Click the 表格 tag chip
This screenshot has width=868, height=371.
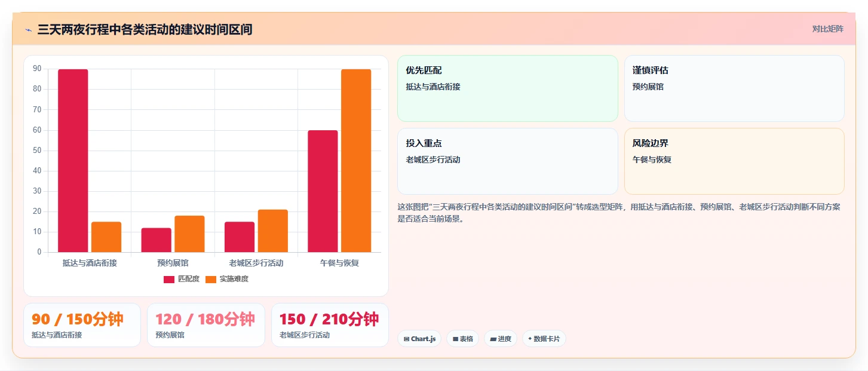point(463,339)
